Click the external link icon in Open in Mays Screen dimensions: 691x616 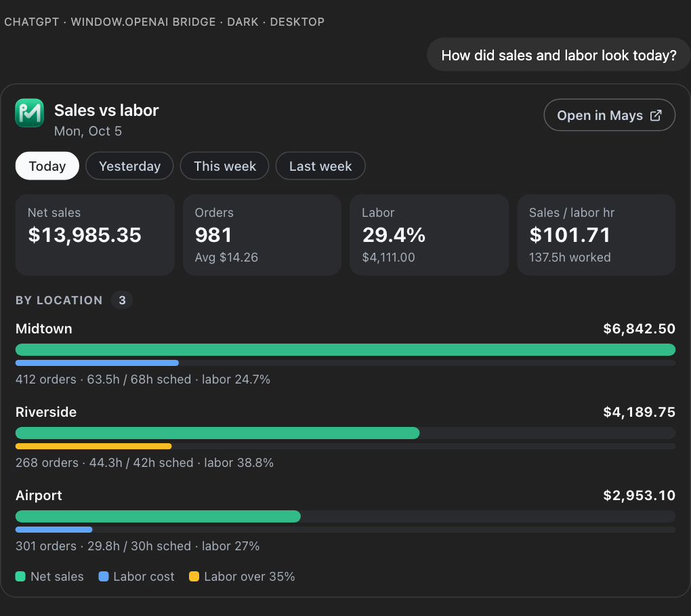click(656, 115)
